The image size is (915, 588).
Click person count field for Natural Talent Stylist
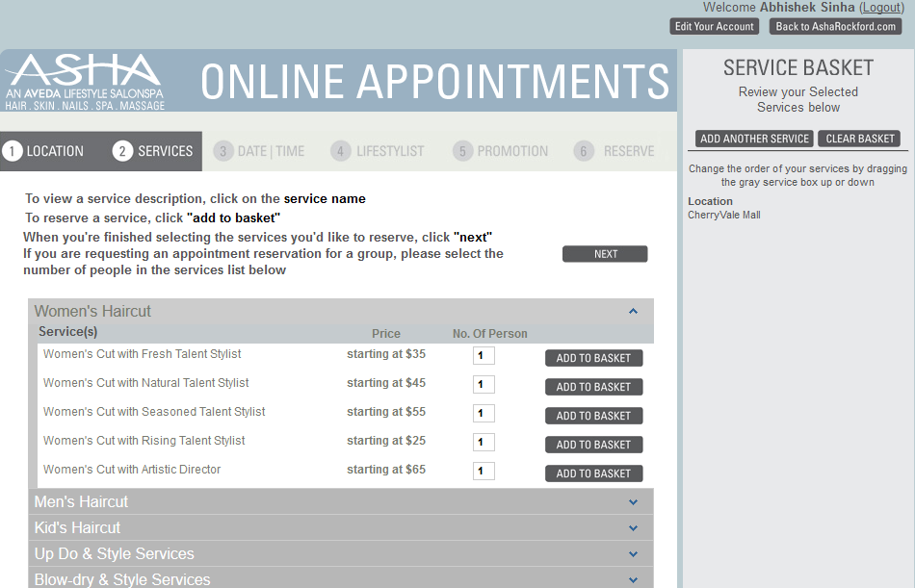484,384
